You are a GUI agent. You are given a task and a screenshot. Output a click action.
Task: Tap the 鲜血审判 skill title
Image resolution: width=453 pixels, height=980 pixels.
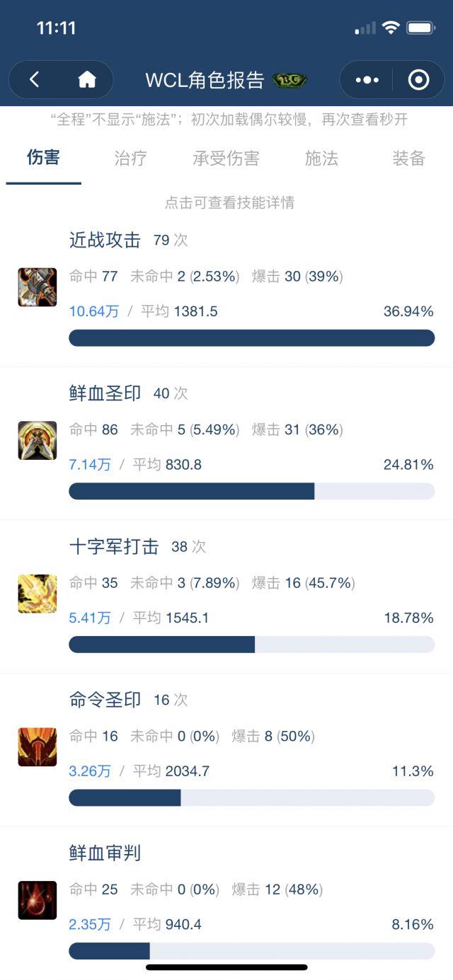[x=105, y=853]
